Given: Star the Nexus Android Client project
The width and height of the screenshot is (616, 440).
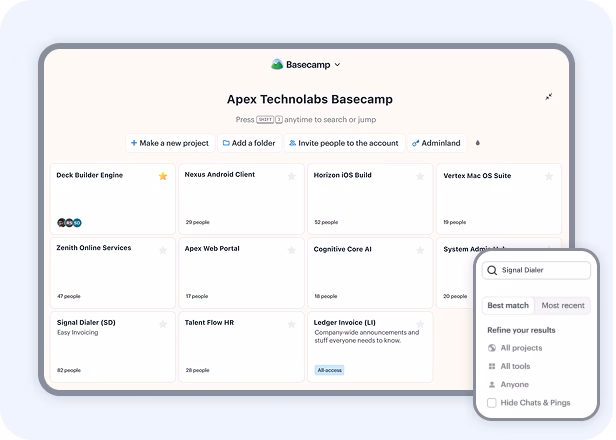Looking at the screenshot, I should click(292, 176).
